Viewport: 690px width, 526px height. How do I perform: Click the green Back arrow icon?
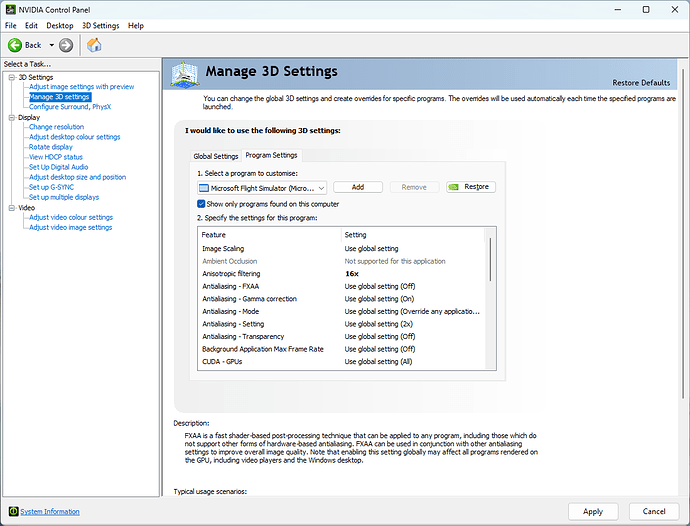(x=15, y=45)
